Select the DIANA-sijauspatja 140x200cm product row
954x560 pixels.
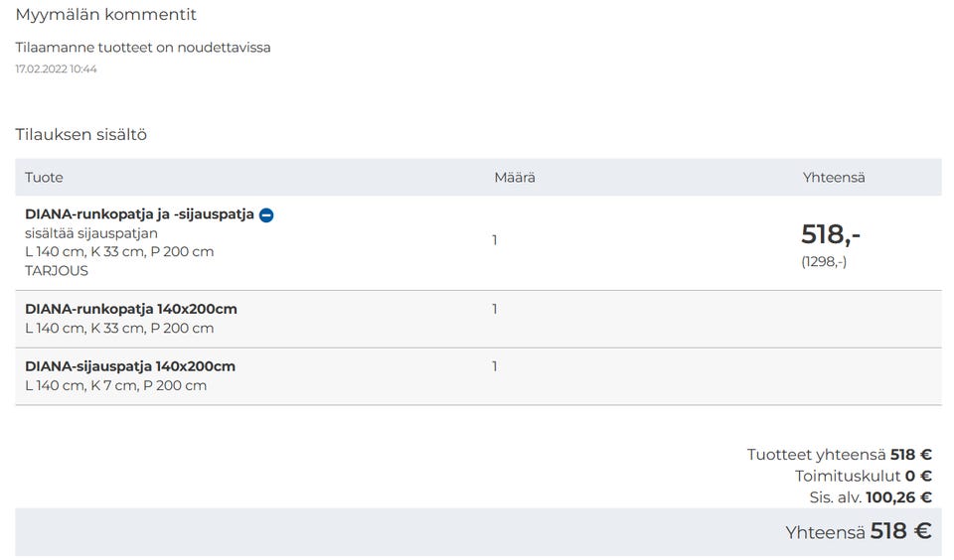[x=130, y=366]
